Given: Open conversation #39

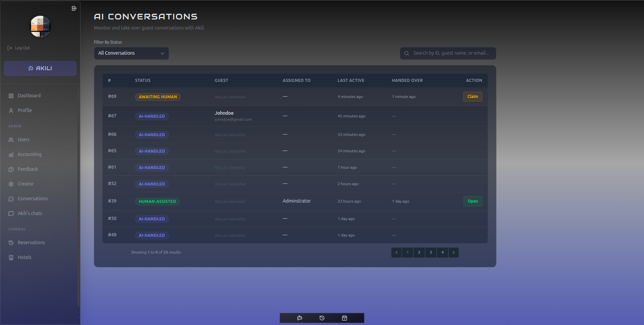Looking at the screenshot, I should coord(473,201).
